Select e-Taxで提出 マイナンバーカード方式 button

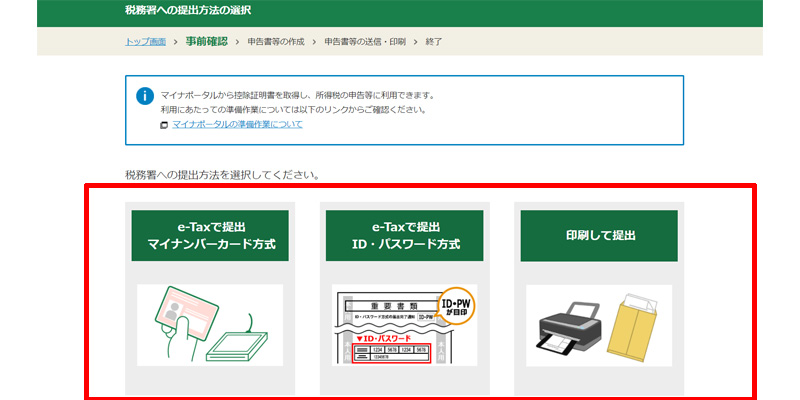210,236
